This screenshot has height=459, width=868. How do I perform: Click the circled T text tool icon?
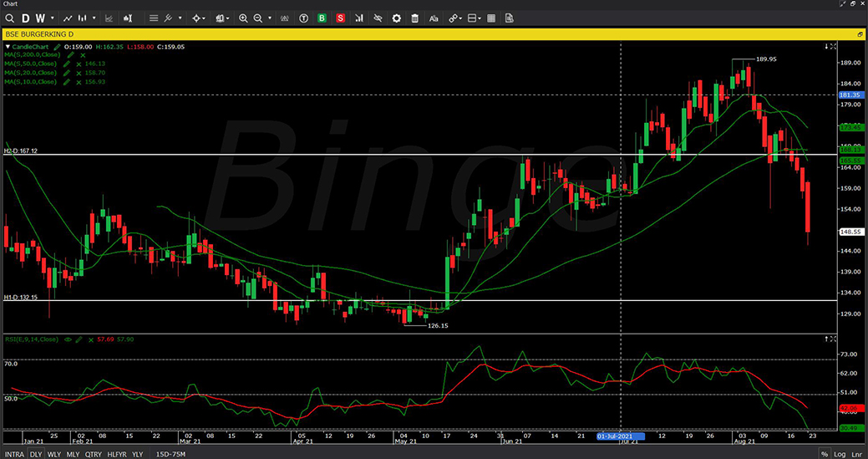pyautogui.click(x=303, y=18)
